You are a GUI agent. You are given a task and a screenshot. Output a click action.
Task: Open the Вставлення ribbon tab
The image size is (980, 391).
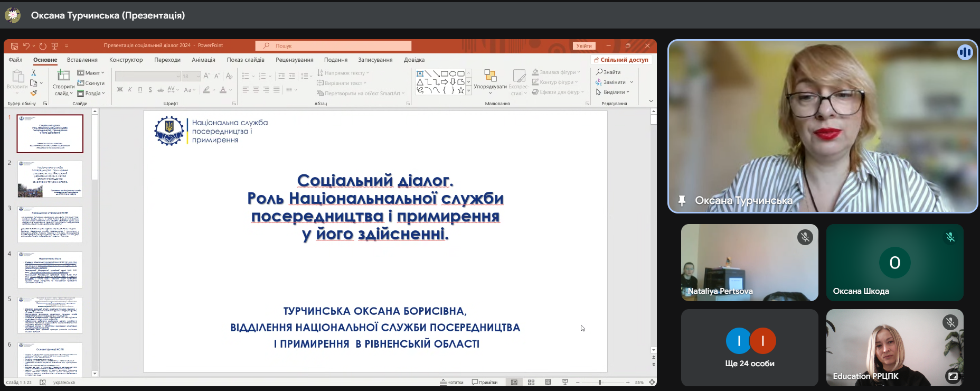coord(82,60)
